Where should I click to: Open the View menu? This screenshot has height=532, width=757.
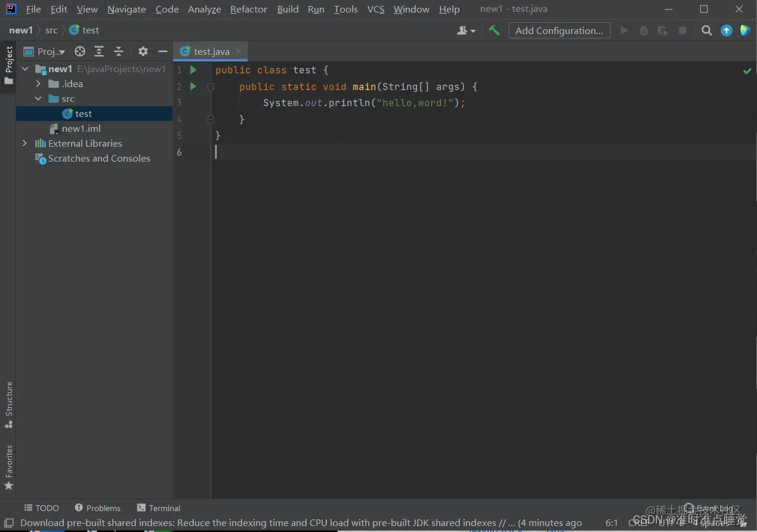click(x=87, y=10)
